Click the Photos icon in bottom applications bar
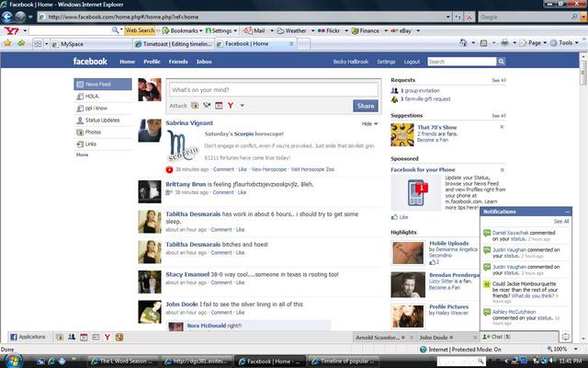This screenshot has width=588, height=368. pyautogui.click(x=59, y=337)
